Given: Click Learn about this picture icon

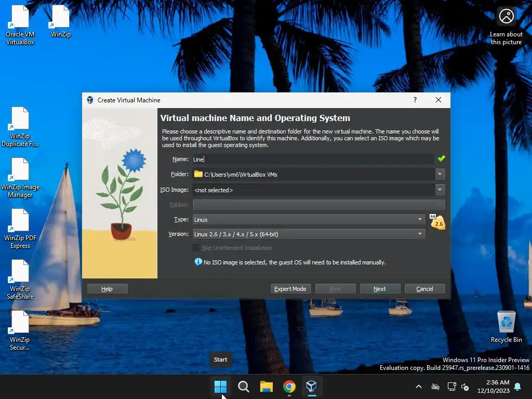Looking at the screenshot, I should pos(506,25).
